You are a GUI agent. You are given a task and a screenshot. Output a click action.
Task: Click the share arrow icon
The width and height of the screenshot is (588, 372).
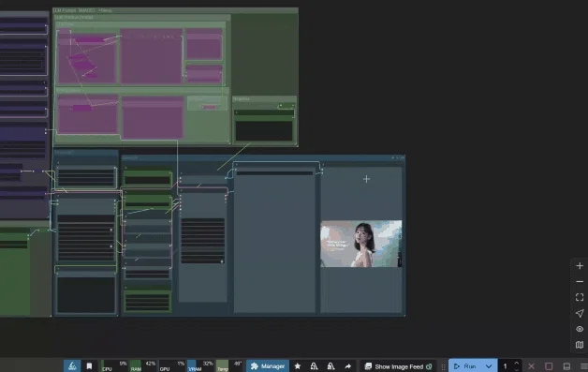click(347, 366)
